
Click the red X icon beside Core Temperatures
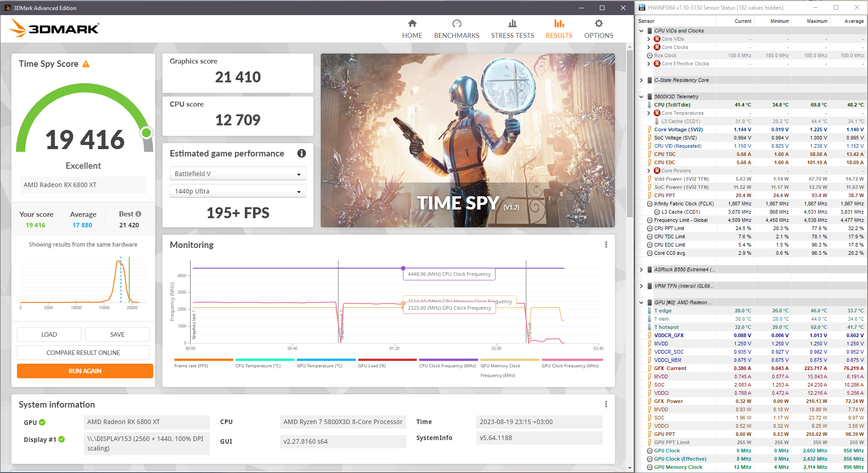(x=657, y=113)
